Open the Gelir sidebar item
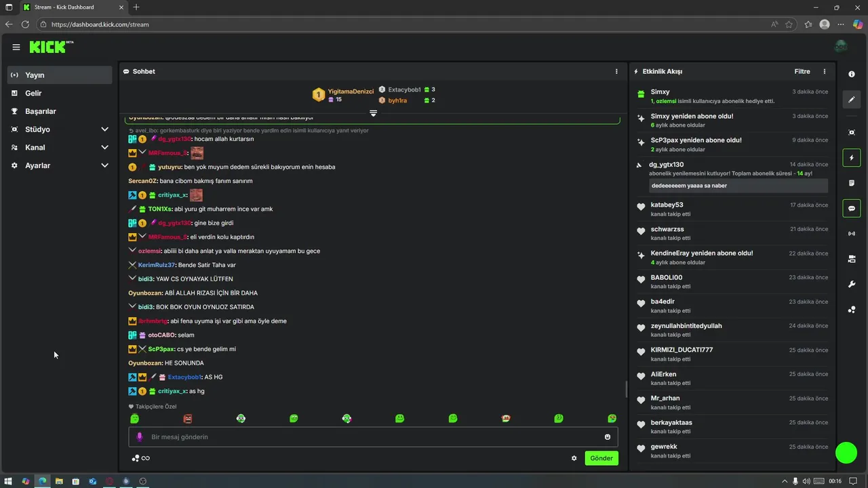This screenshot has width=868, height=488. 60,93
